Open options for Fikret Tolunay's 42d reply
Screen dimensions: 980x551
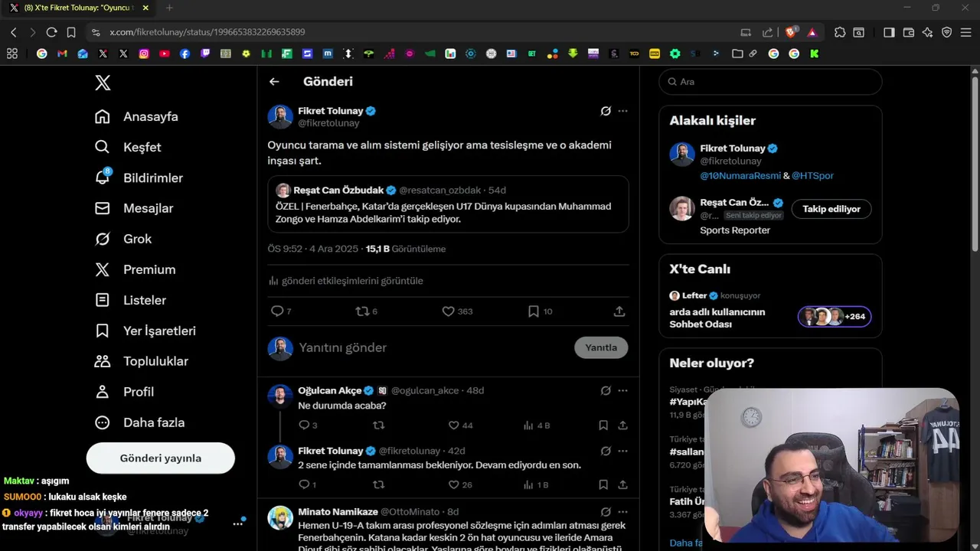[622, 451]
